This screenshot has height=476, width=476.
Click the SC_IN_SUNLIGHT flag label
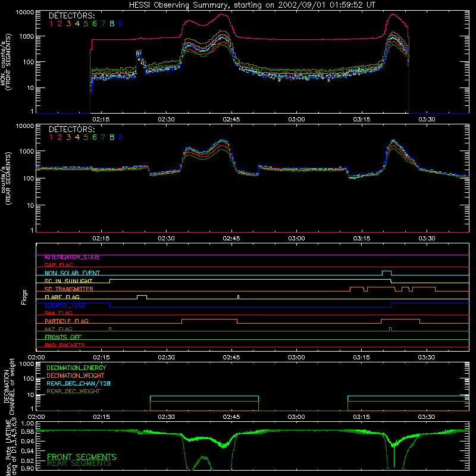68,281
